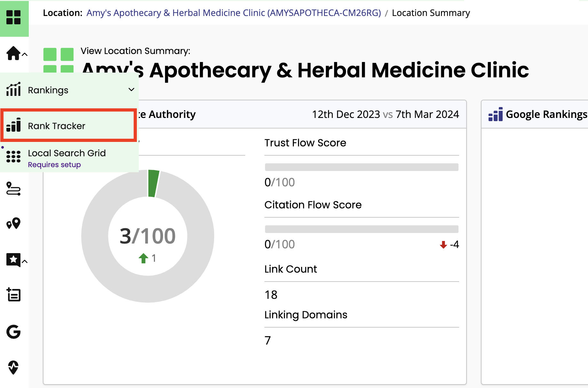Viewport: 588px width, 388px height.
Task: Click the View Location Summary heading
Action: click(x=135, y=51)
